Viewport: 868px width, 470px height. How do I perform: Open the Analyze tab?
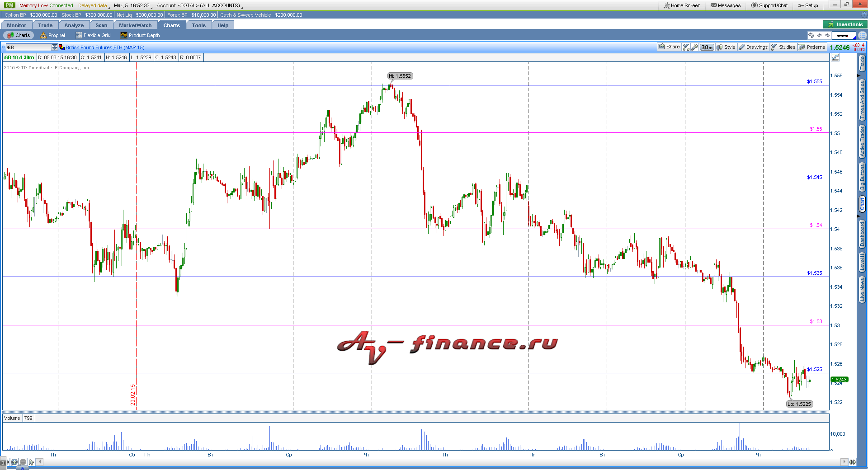click(74, 25)
